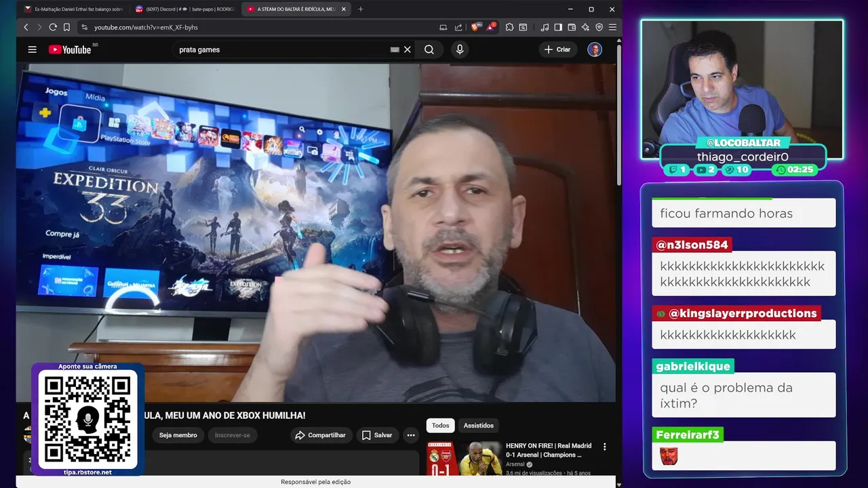Image resolution: width=868 pixels, height=488 pixels.
Task: Click the YouTube search magnifier button
Action: 429,49
